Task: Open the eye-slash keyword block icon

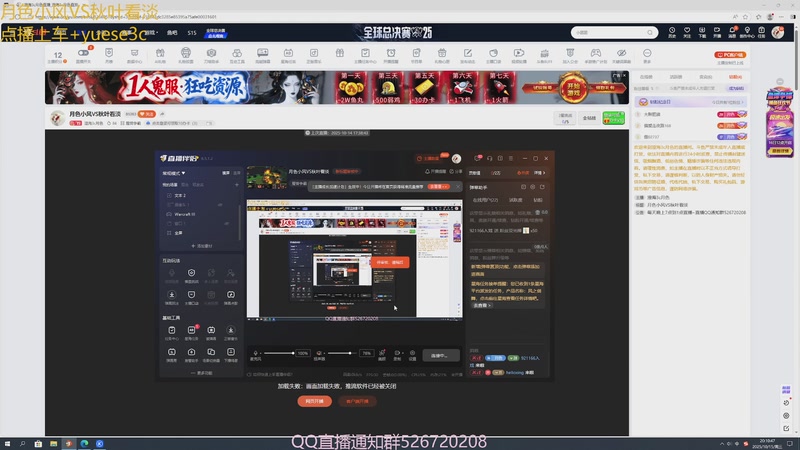Action: pyautogui.click(x=621, y=53)
